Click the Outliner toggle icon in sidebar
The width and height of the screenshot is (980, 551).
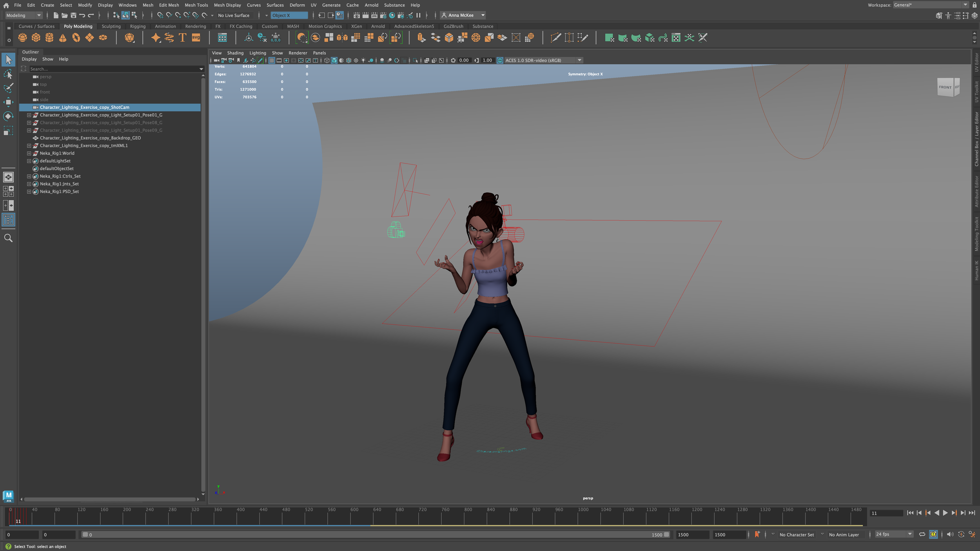pos(8,220)
